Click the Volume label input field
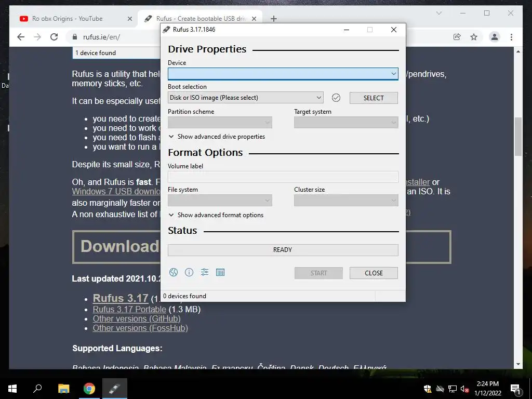 pos(283,177)
